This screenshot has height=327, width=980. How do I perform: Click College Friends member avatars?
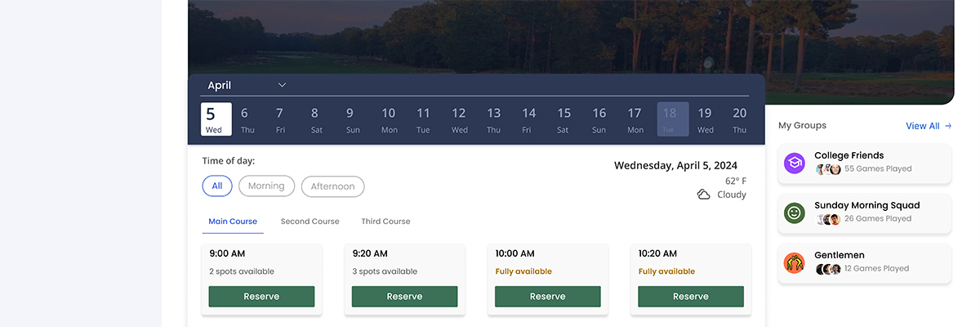(828, 169)
